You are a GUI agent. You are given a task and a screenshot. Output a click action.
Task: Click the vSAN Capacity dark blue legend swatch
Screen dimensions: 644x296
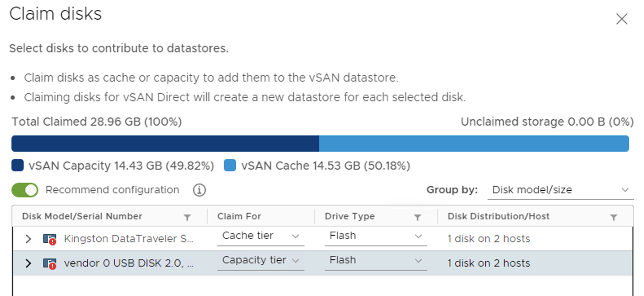coord(18,165)
